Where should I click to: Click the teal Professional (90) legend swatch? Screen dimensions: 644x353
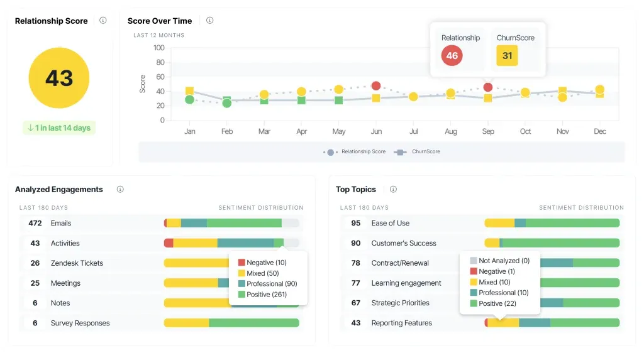241,284
